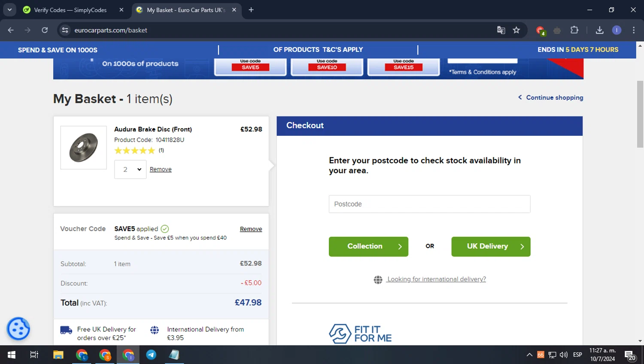Open the quantity dropdown showing 2
The height and width of the screenshot is (364, 644).
click(130, 169)
